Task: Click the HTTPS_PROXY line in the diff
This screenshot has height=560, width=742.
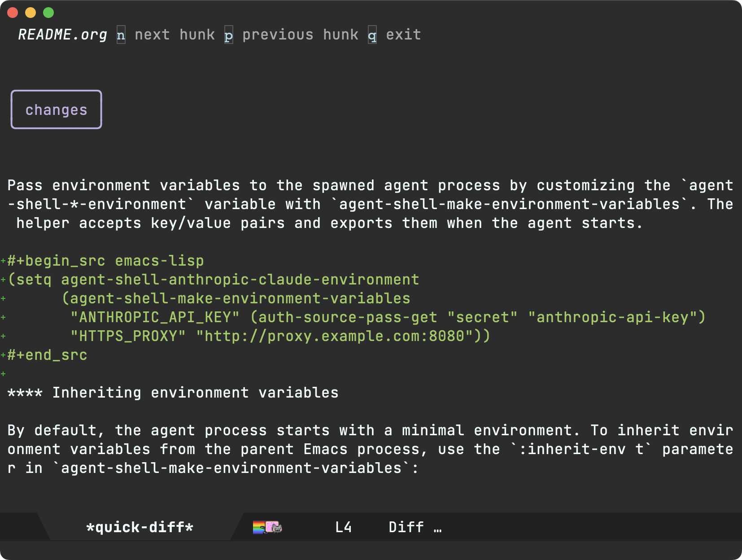Action: pyautogui.click(x=280, y=336)
